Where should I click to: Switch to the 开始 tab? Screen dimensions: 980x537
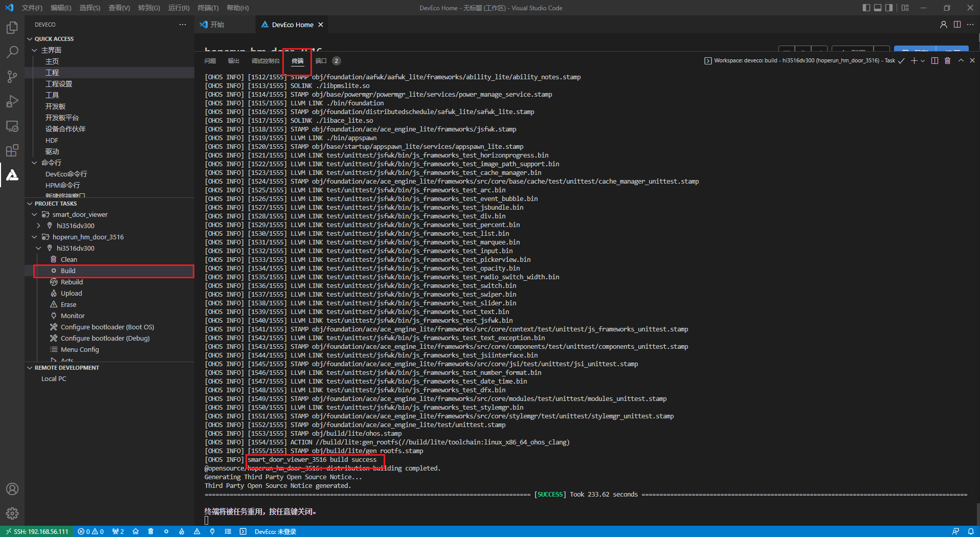pyautogui.click(x=225, y=25)
